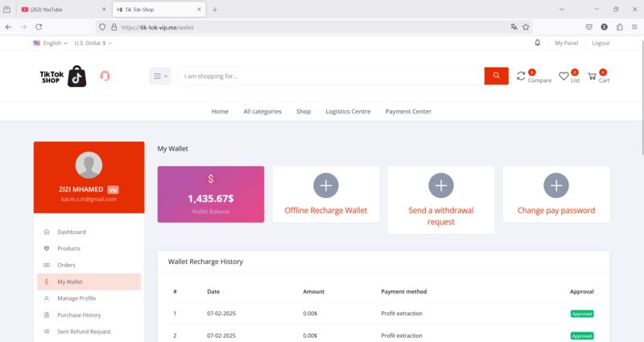Click date 07-02-2025 in row 1
Image resolution: width=644 pixels, height=342 pixels.
pos(221,313)
